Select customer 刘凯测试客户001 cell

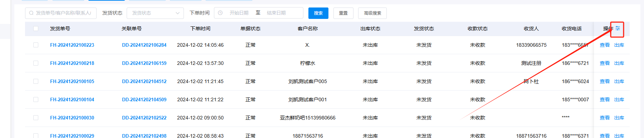308,99
